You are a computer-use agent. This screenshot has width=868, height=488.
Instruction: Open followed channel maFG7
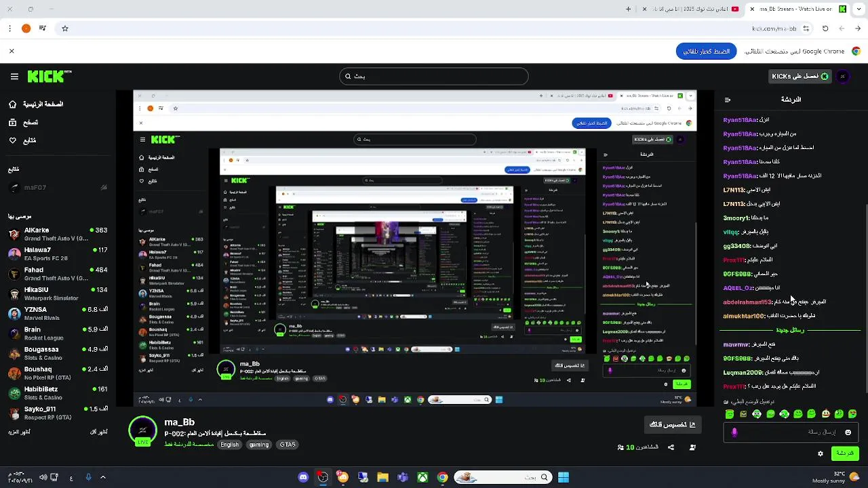coord(58,188)
